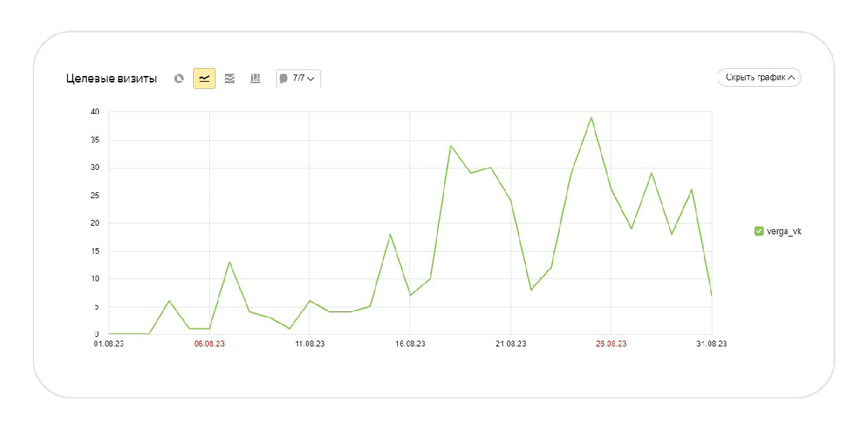Viewport: 868px width, 426px height.
Task: Click the 16.08.23 axis date
Action: tap(409, 344)
